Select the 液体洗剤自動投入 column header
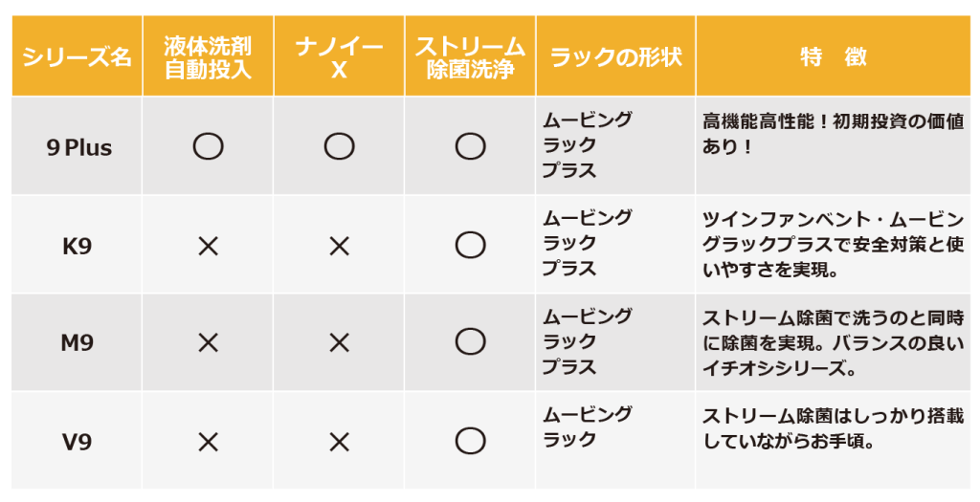This screenshot has height=502, width=980. pyautogui.click(x=208, y=57)
